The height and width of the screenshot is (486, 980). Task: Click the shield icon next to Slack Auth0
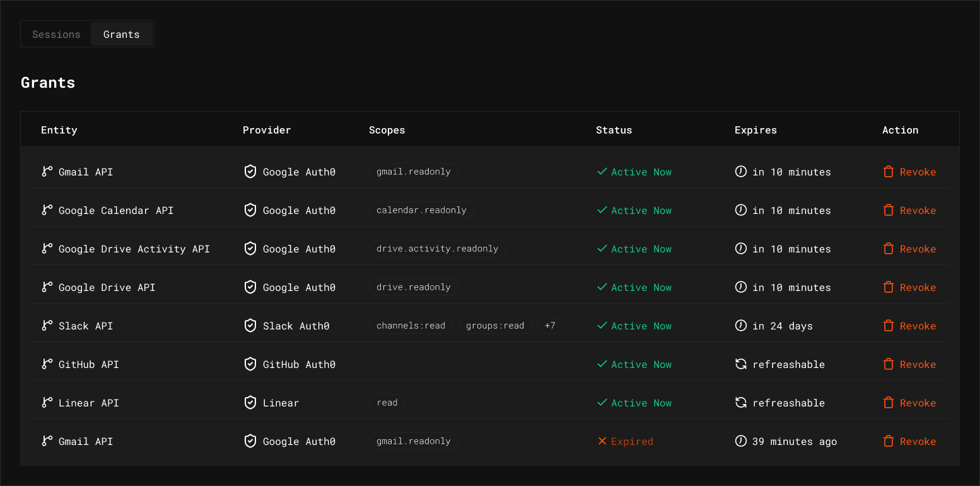click(250, 326)
